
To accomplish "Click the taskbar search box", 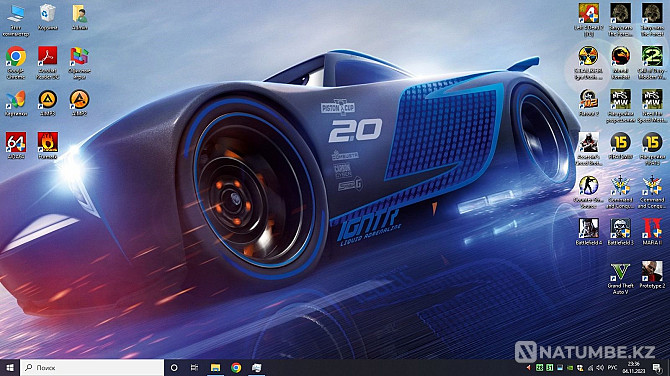I will pos(92,367).
